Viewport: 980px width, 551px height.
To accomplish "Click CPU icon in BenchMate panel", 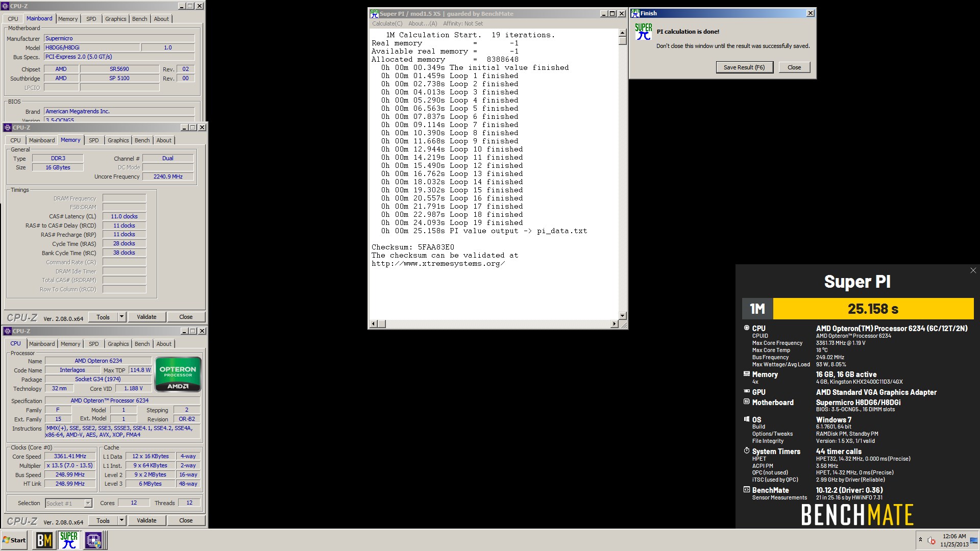I will (747, 328).
